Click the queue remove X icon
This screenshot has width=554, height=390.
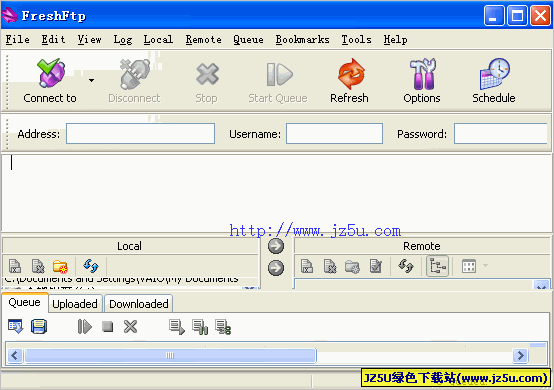tap(130, 326)
